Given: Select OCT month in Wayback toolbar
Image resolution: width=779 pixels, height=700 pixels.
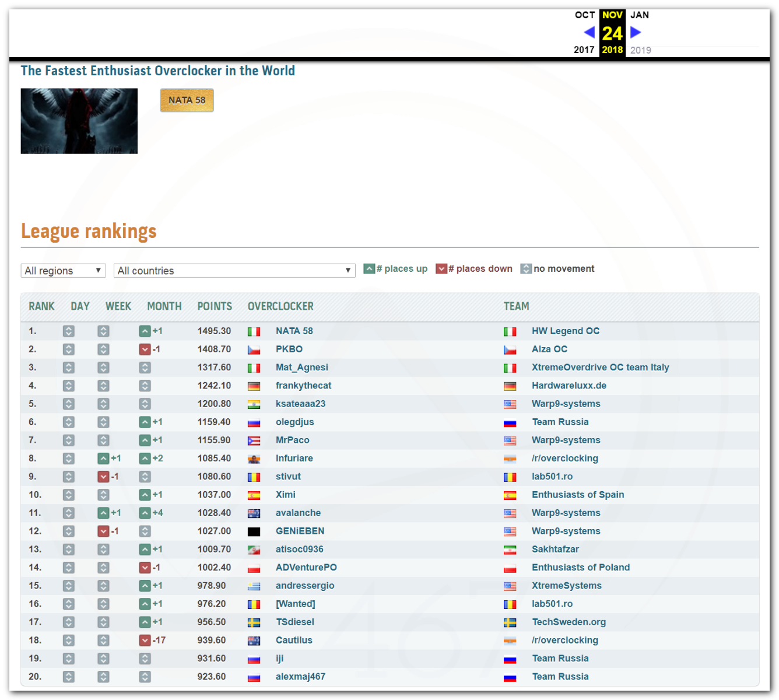Looking at the screenshot, I should [x=585, y=15].
